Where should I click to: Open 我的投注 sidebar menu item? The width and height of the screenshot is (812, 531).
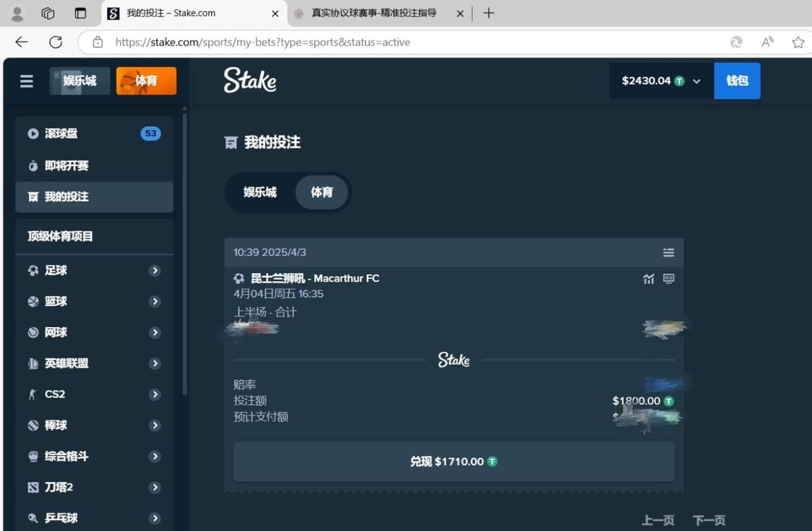pos(94,197)
